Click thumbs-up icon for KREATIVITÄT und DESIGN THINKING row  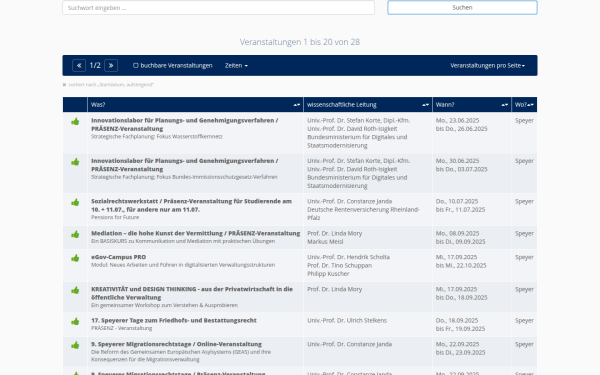tap(75, 290)
